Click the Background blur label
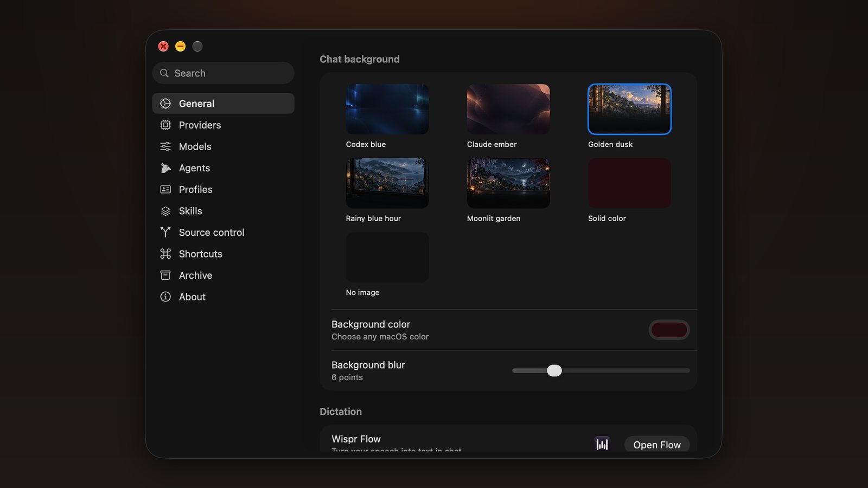Screen dimensions: 868x488 [368, 365]
